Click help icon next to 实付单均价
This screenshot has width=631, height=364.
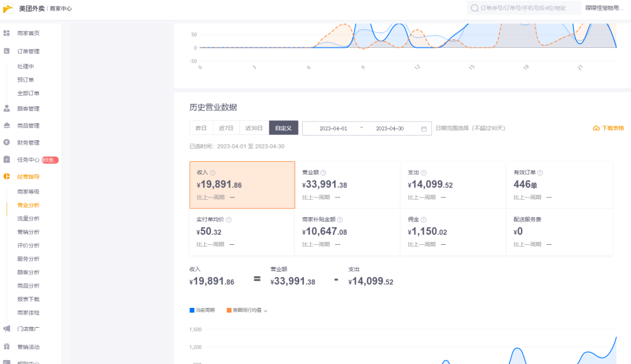point(228,220)
